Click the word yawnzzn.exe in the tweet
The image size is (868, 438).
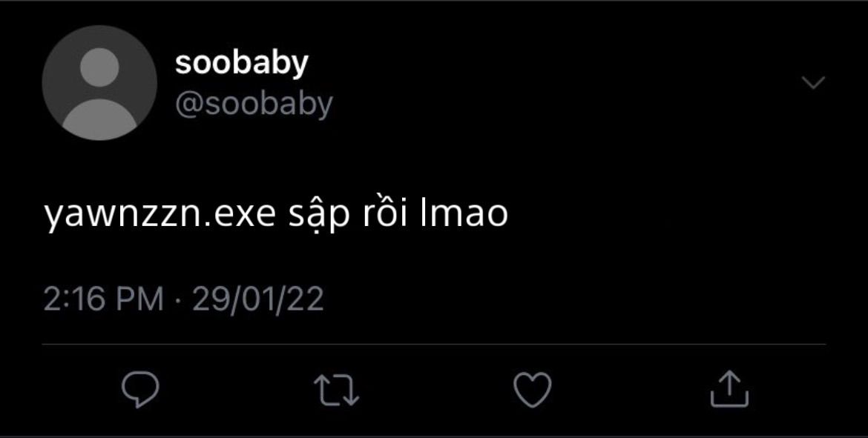160,215
